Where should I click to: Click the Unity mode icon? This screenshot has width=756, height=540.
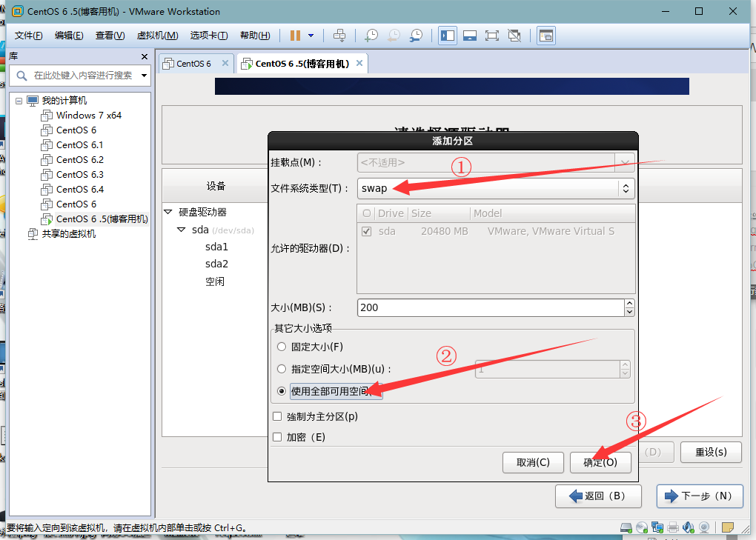tap(514, 35)
